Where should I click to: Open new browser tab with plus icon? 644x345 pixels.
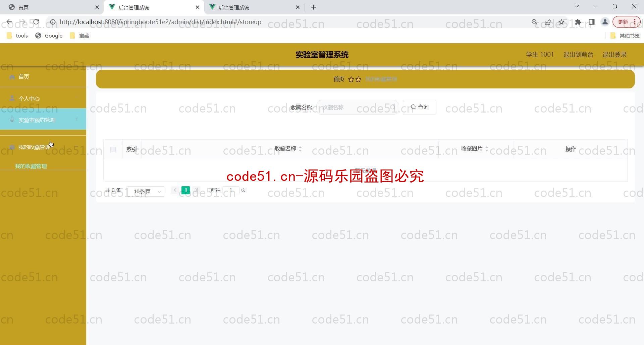(314, 7)
